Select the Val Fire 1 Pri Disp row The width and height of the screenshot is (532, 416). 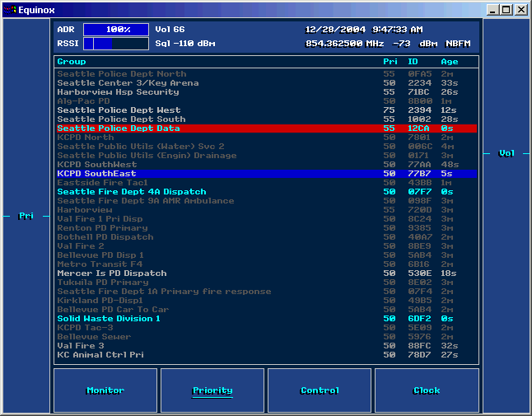[267, 219]
